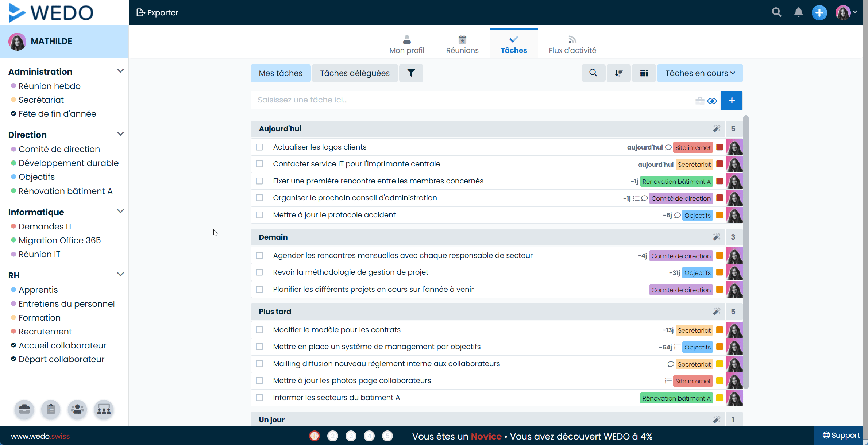
Task: Switch to the Réunions tab
Action: (462, 44)
